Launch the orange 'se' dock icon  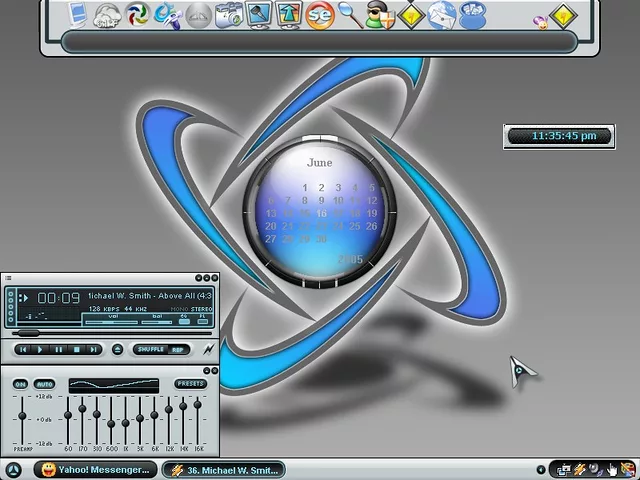[x=319, y=15]
